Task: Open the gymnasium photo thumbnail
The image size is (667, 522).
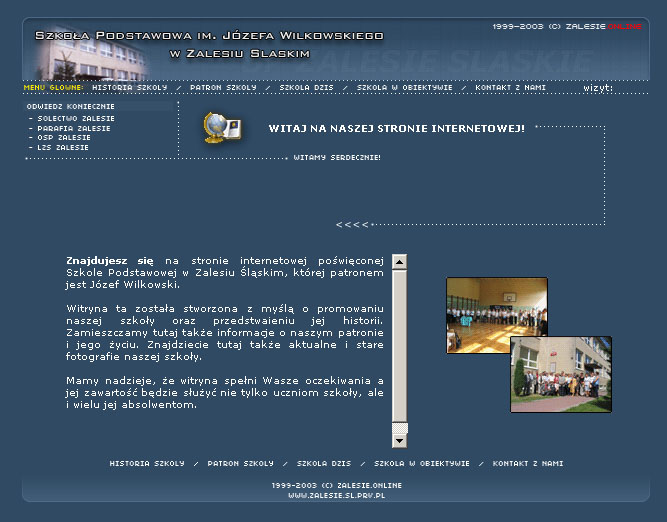Action: tap(496, 315)
